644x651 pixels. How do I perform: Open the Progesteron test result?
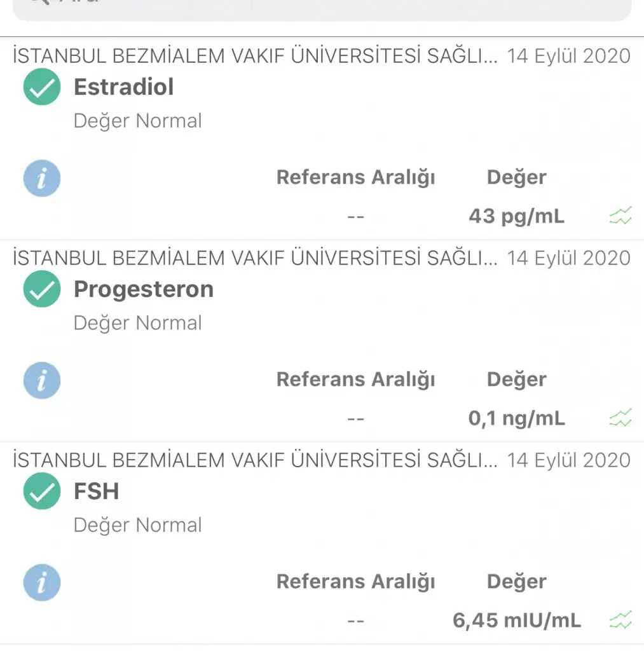[144, 289]
